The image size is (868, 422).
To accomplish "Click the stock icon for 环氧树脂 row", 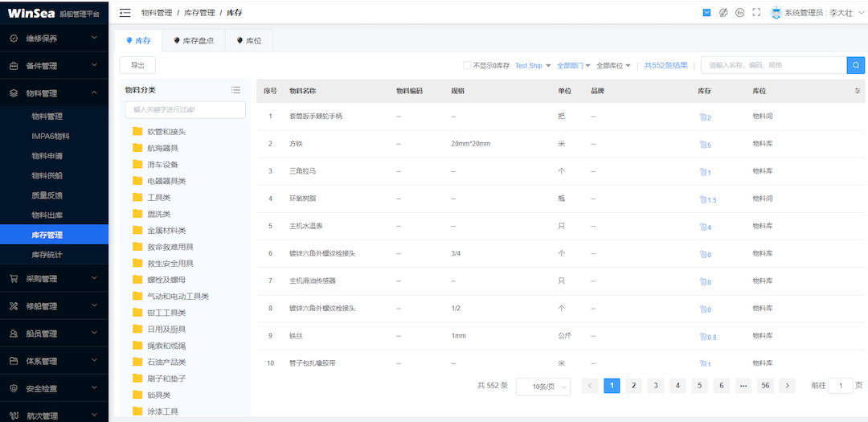I will point(703,199).
